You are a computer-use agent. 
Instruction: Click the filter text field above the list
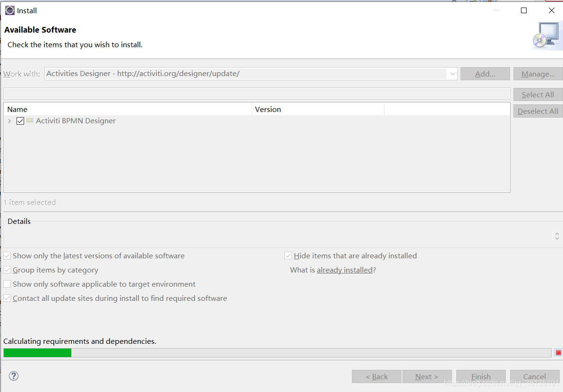[x=257, y=94]
